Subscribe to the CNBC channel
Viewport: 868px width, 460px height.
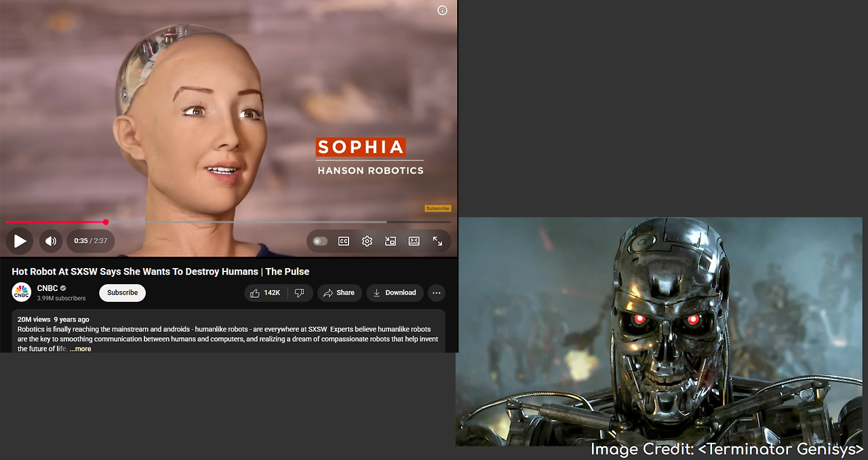pyautogui.click(x=123, y=292)
